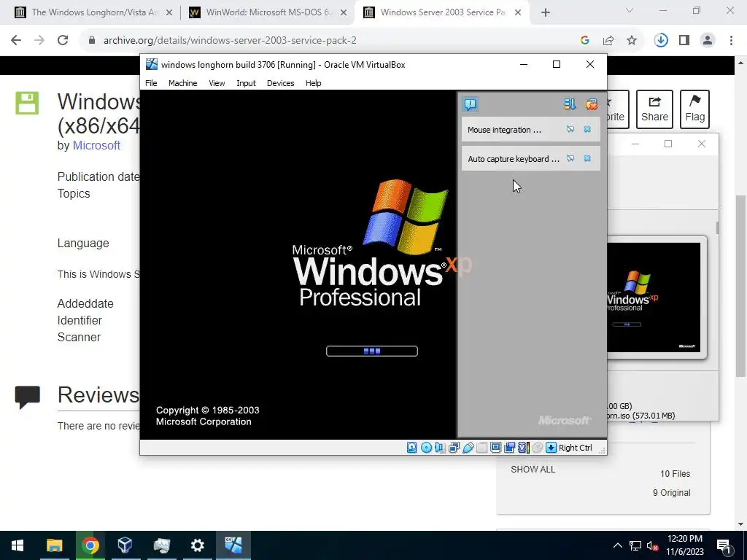747x560 pixels.
Task: Click the Share button on archive.org
Action: tap(654, 109)
